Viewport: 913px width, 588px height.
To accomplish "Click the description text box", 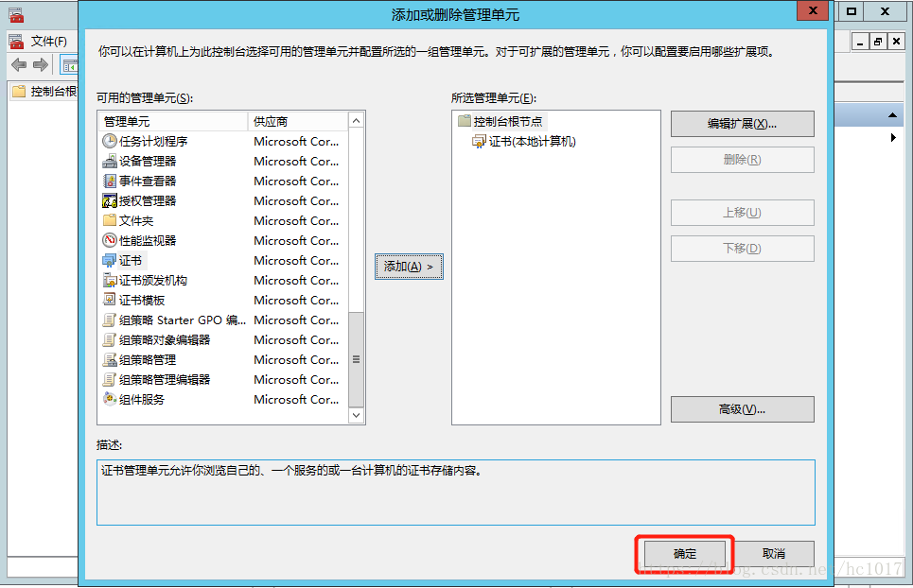I will [456, 493].
